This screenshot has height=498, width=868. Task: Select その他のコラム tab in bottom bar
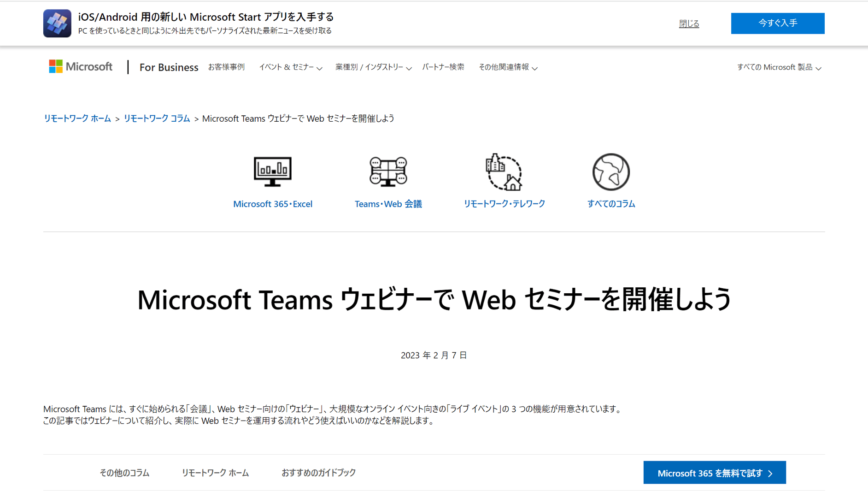pyautogui.click(x=124, y=473)
